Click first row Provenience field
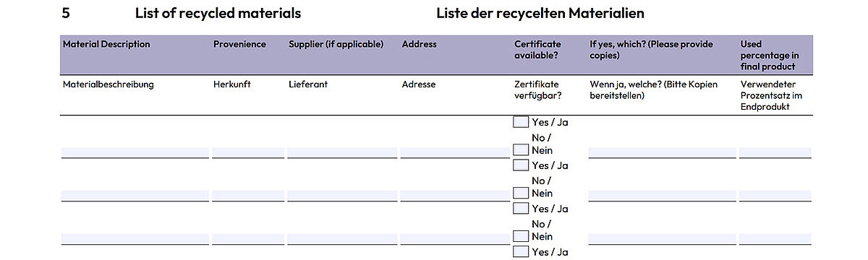This screenshot has width=868, height=260. 248,152
